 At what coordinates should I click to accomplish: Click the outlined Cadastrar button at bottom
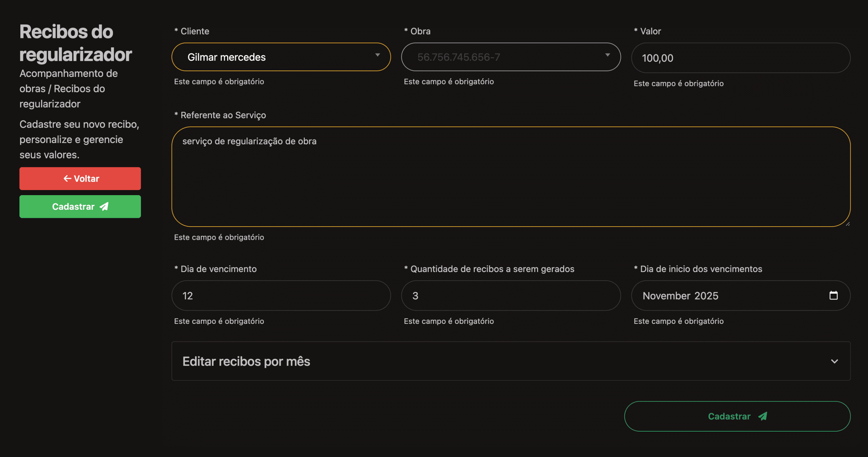click(x=737, y=416)
